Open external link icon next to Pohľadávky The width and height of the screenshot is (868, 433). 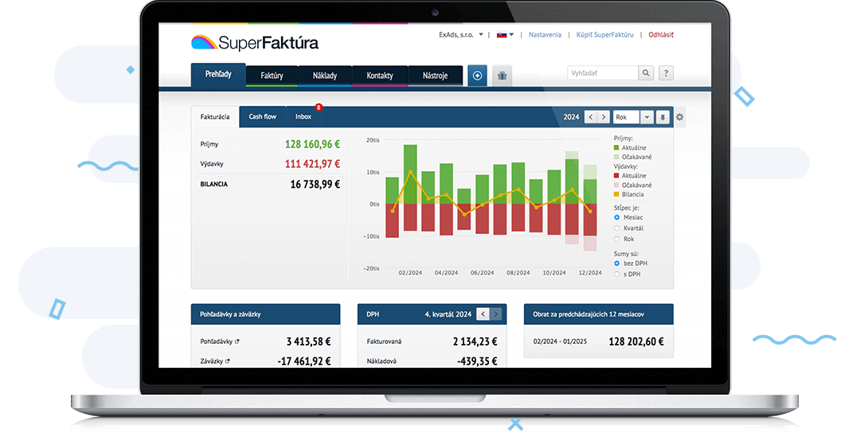[237, 341]
